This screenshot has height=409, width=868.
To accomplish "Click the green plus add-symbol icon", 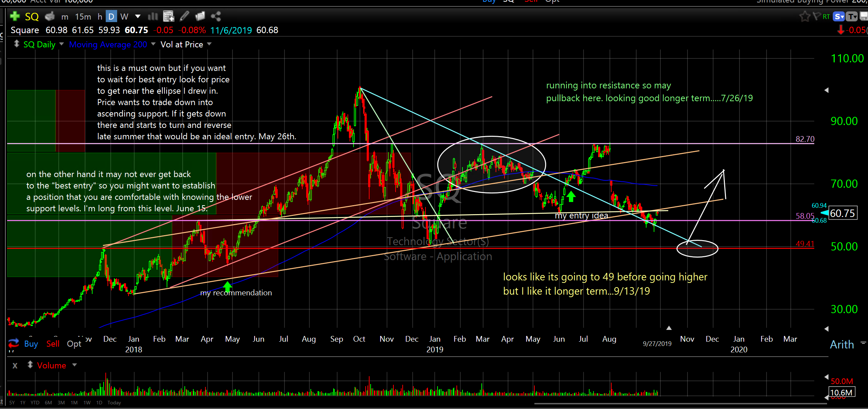I will (x=15, y=16).
